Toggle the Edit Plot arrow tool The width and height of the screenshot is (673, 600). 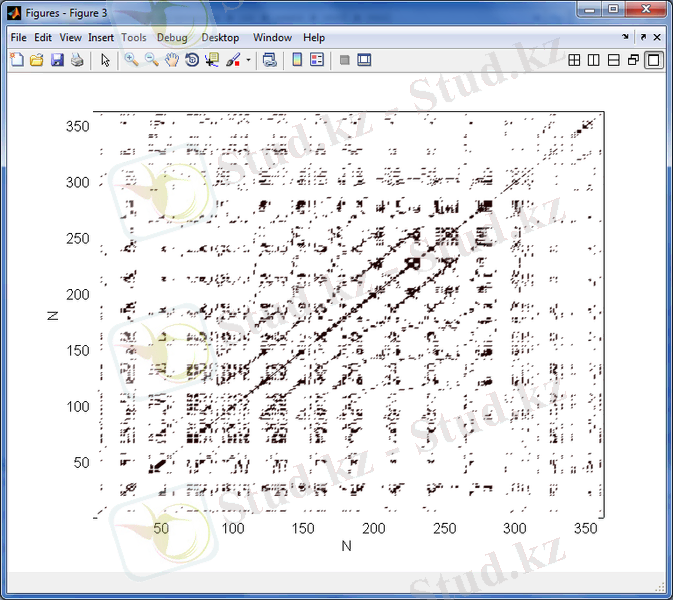(x=105, y=60)
